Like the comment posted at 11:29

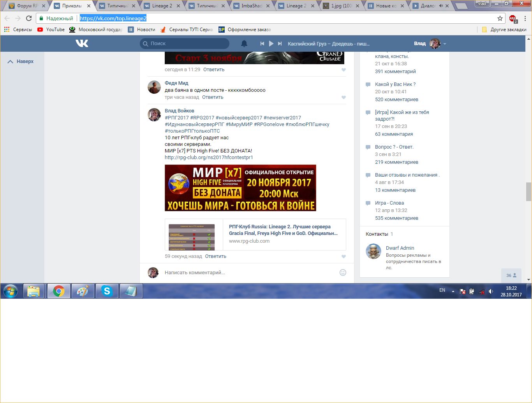point(344,70)
